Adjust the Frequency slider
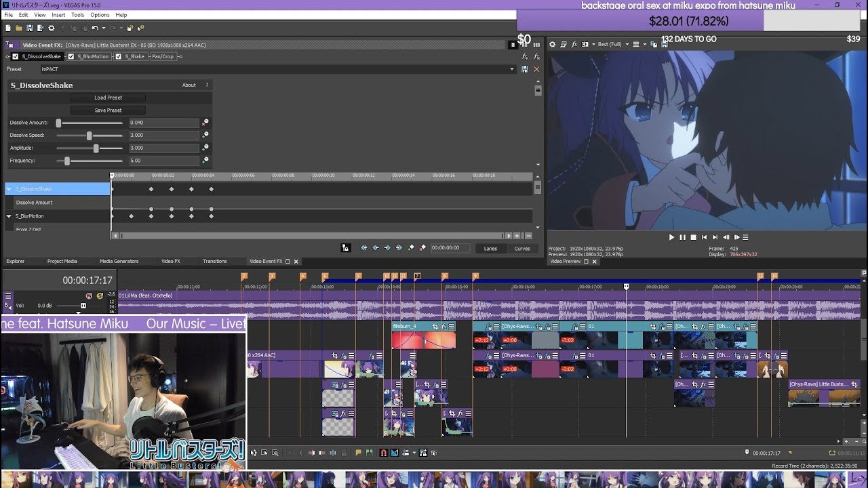This screenshot has height=488, width=868. (x=67, y=161)
